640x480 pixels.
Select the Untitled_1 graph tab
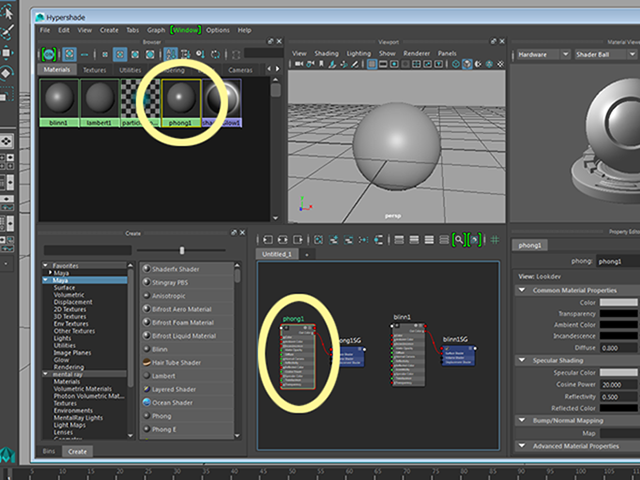point(277,254)
